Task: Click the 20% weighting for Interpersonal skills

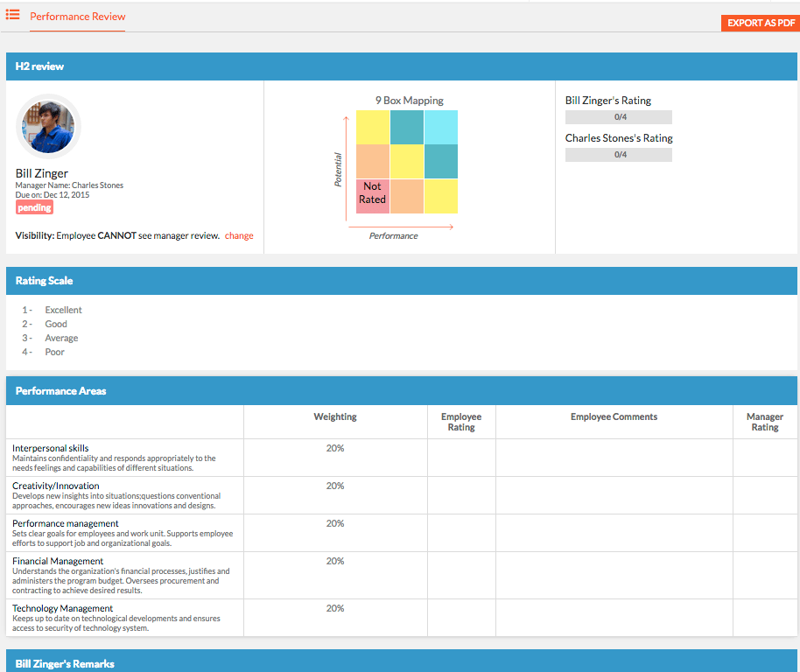Action: (x=335, y=448)
